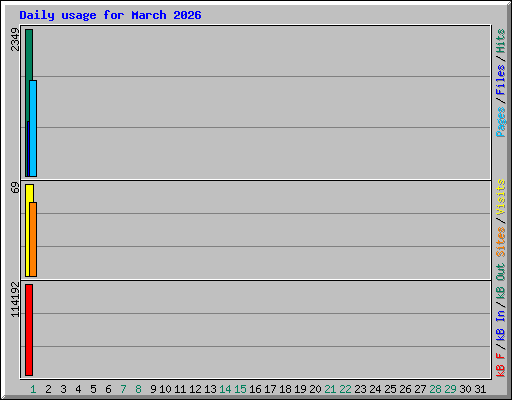Click the day 5 axis label

point(93,389)
